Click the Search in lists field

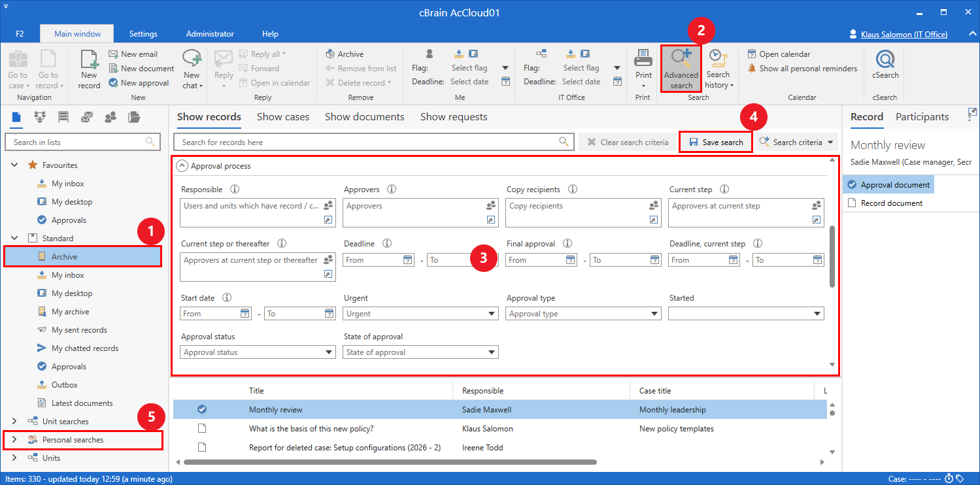tap(82, 142)
